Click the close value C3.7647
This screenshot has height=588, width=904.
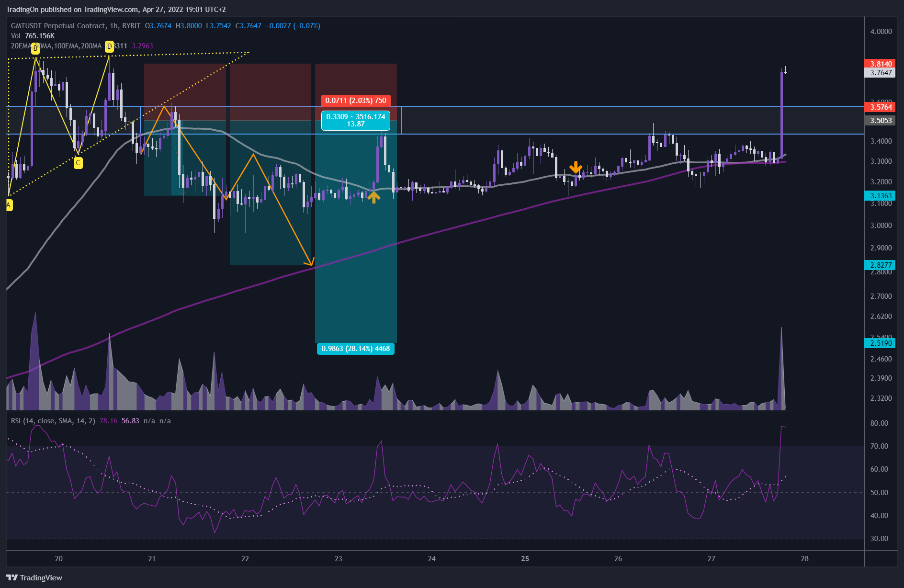point(248,26)
